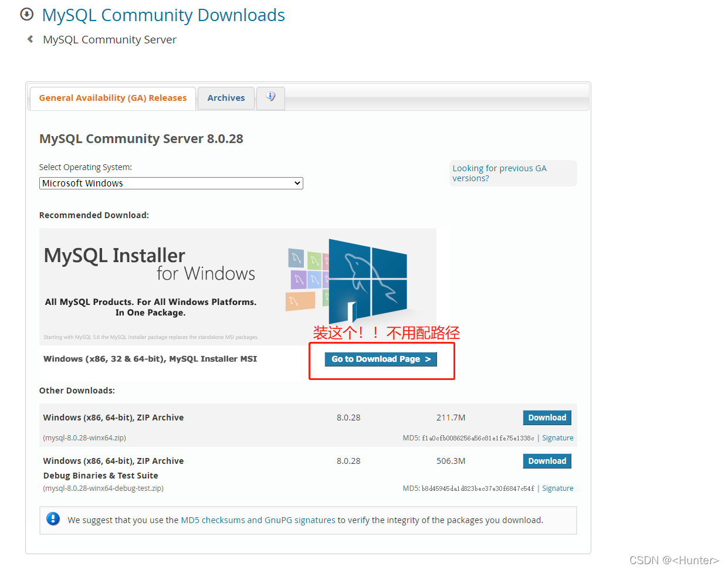Click the (mysql-8.0.28-winx64-debug-test.zip) filename text
The width and height of the screenshot is (728, 570).
point(103,488)
